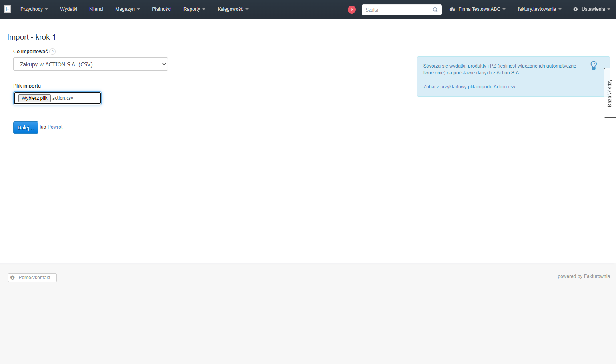Click the Dalej... button
Image resolution: width=616 pixels, height=364 pixels.
(x=26, y=127)
